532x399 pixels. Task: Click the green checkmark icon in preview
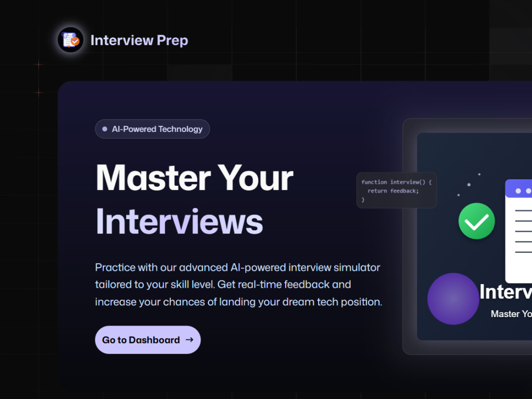pyautogui.click(x=476, y=221)
